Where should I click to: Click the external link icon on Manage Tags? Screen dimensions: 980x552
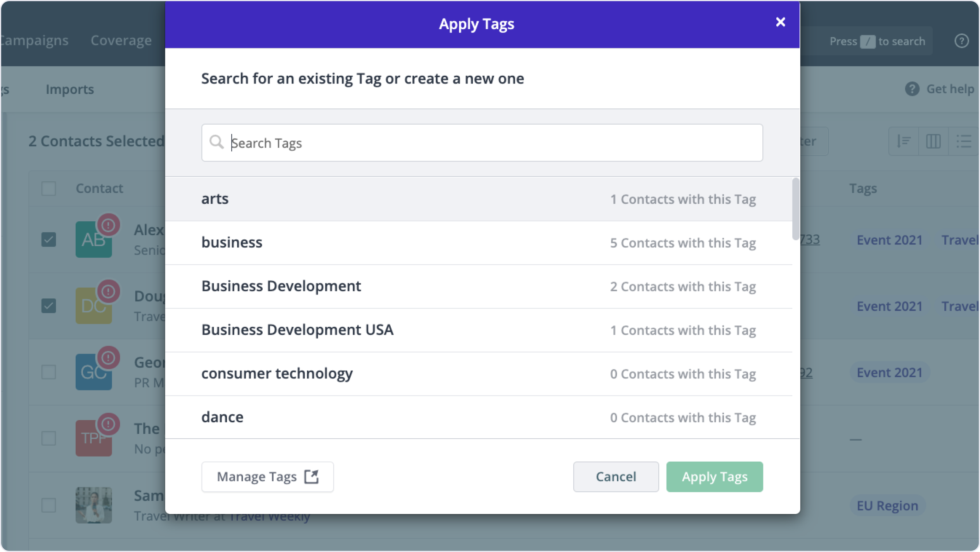311,476
